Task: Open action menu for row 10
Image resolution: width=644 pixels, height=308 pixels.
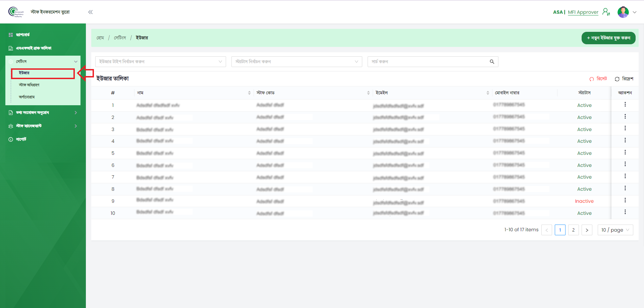Action: pyautogui.click(x=625, y=212)
